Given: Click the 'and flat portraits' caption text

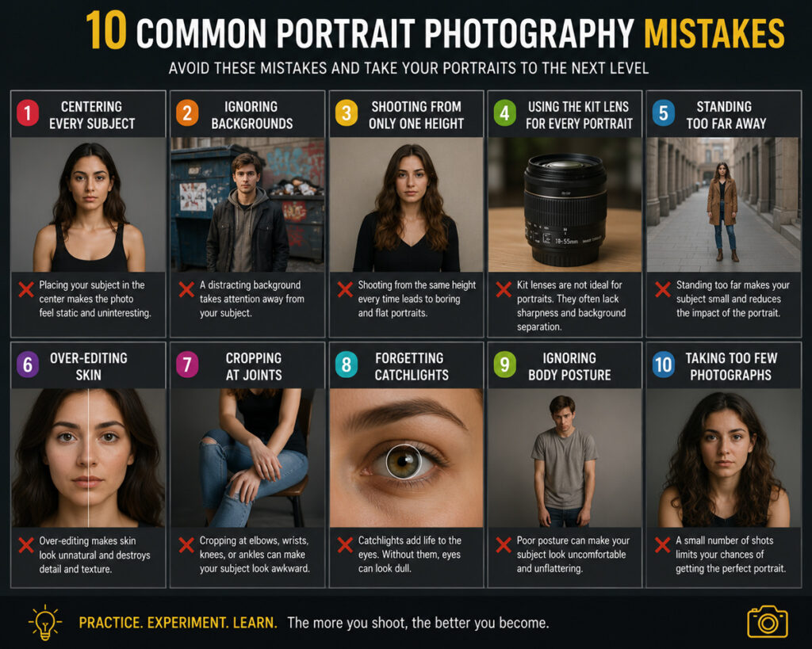Looking at the screenshot, I should click(393, 313).
